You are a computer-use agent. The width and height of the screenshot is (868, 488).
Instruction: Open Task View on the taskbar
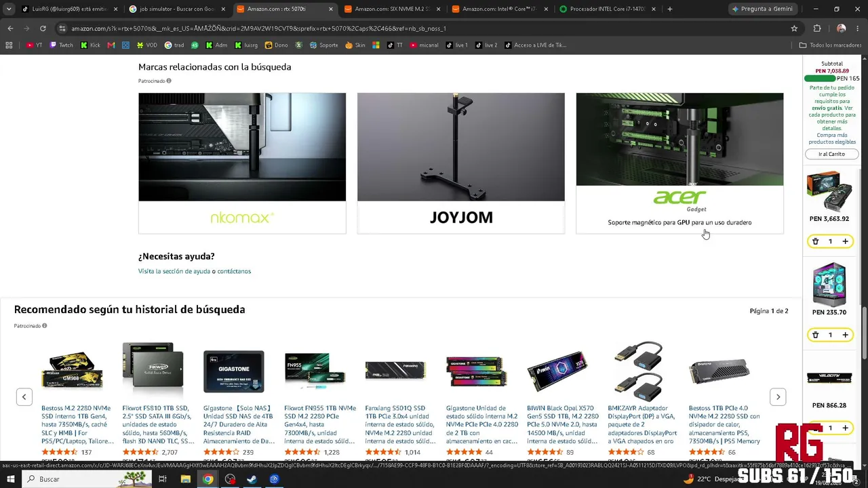pos(163,479)
